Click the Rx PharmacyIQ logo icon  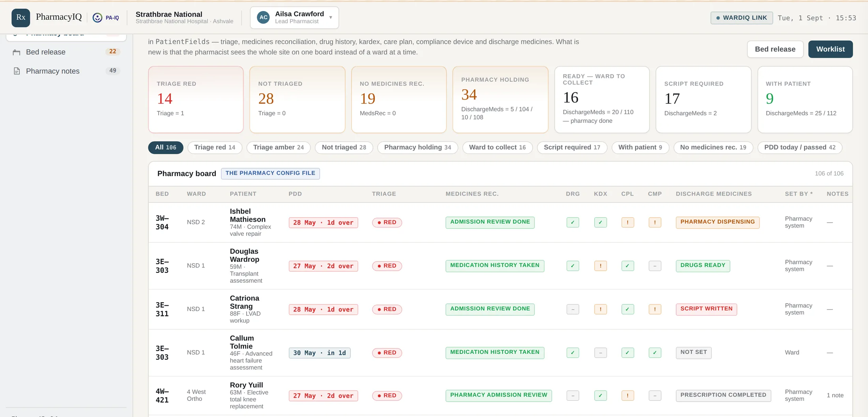tap(21, 18)
